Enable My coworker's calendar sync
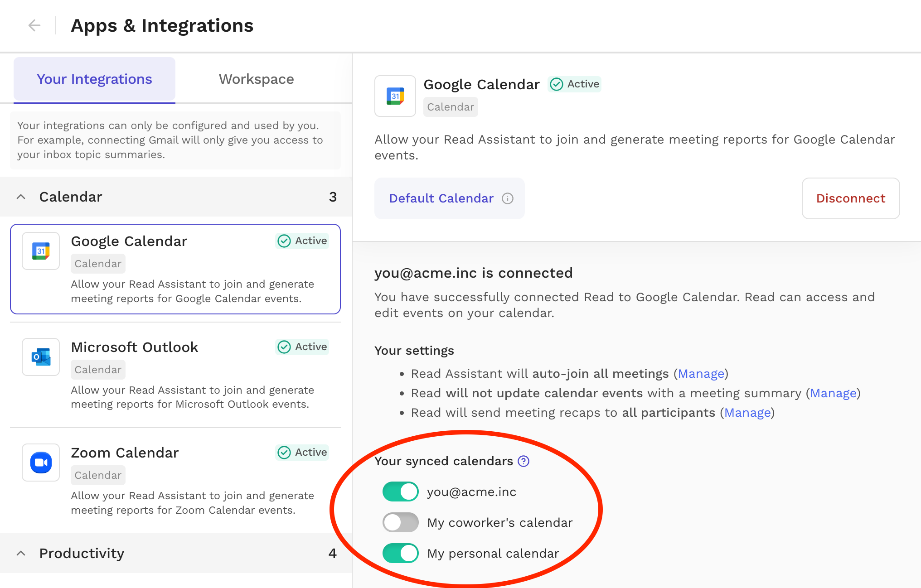The width and height of the screenshot is (921, 588). coord(400,522)
